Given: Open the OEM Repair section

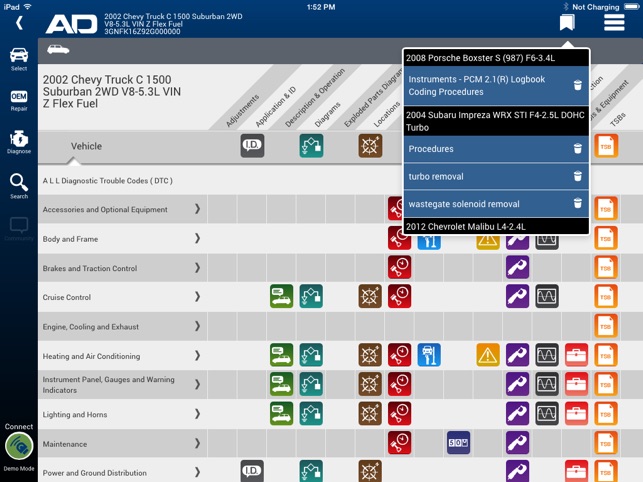Looking at the screenshot, I should click(x=19, y=101).
